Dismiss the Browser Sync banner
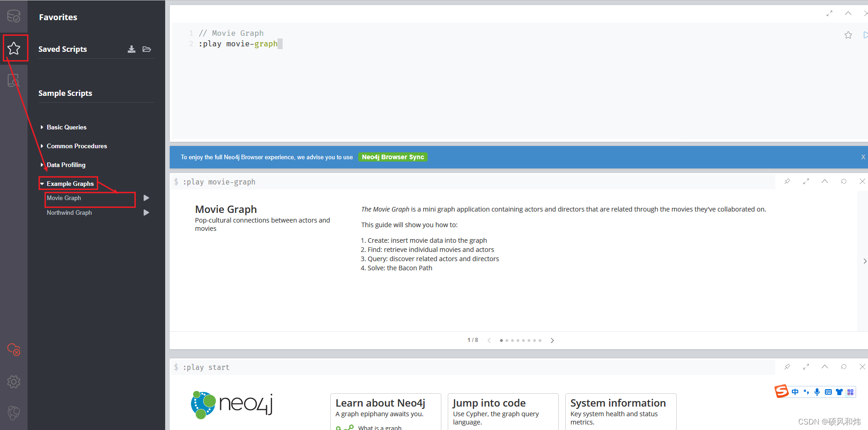Screen dimensions: 868x430 click(863, 157)
